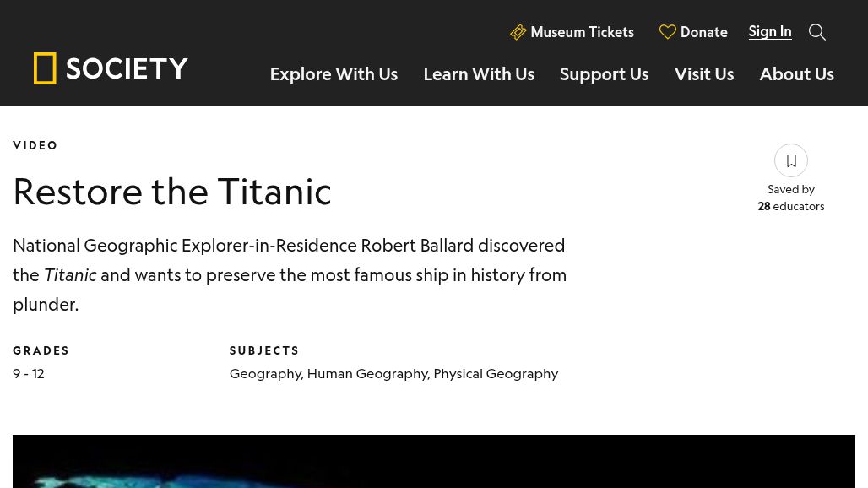868x488 pixels.
Task: Click the 9 - 12 grades value
Action: 29,373
